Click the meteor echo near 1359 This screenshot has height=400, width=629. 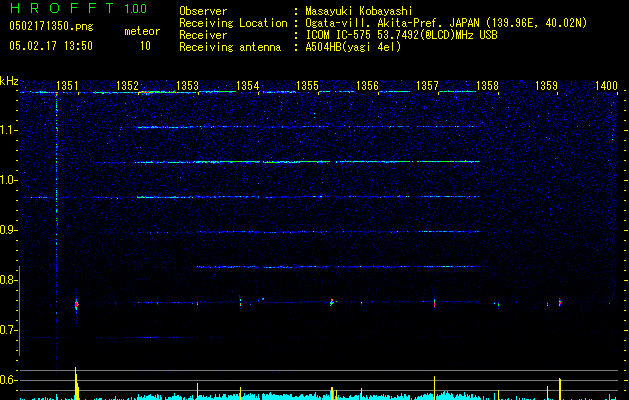point(560,303)
